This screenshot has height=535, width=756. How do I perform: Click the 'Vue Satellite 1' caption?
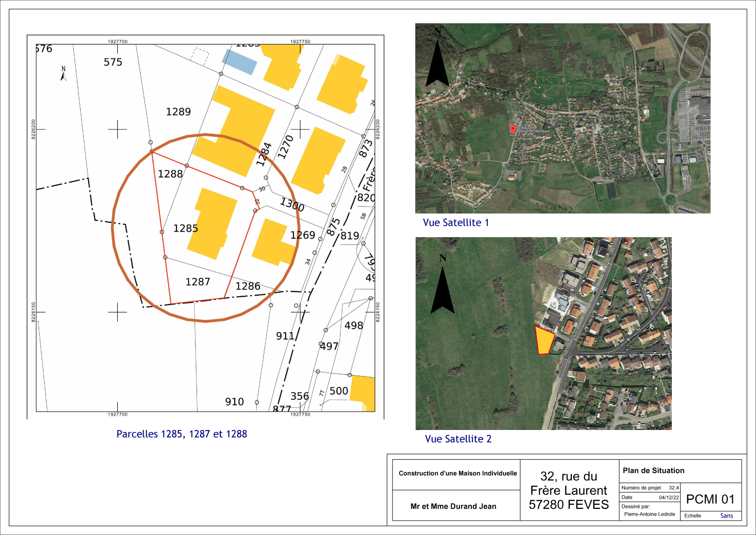pyautogui.click(x=455, y=223)
